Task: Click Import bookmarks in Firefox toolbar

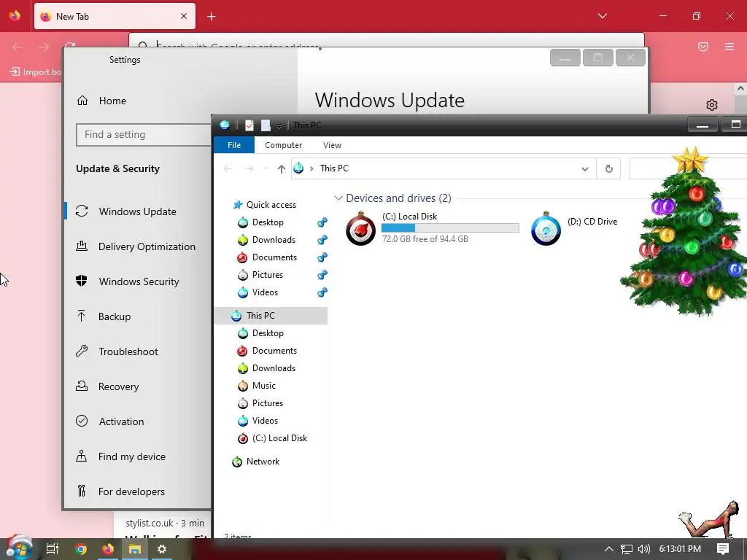Action: click(x=36, y=72)
